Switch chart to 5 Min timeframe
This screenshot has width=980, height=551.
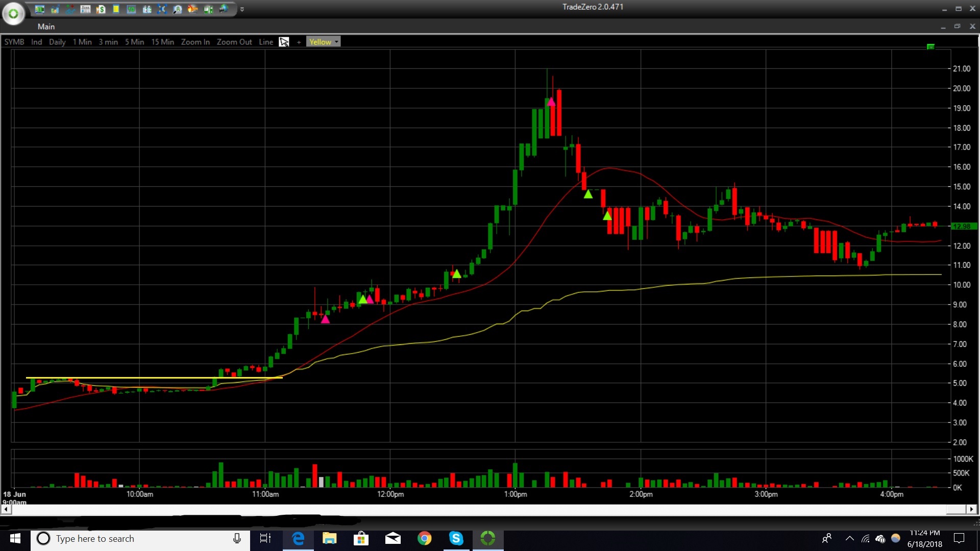click(x=134, y=42)
